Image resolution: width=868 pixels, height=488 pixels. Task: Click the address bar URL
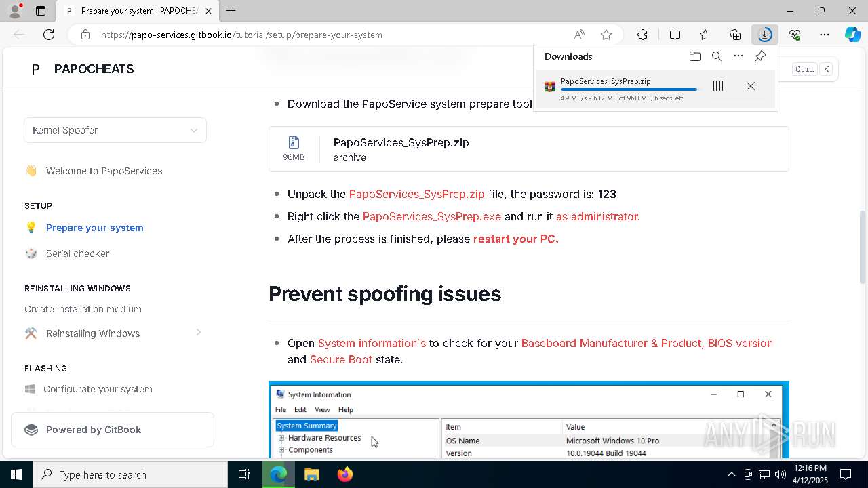tap(241, 35)
